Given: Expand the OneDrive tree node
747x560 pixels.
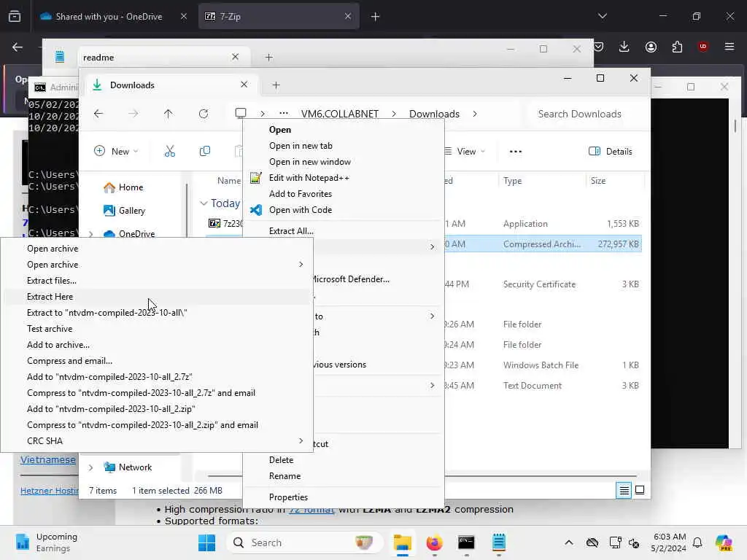Looking at the screenshot, I should 91,234.
